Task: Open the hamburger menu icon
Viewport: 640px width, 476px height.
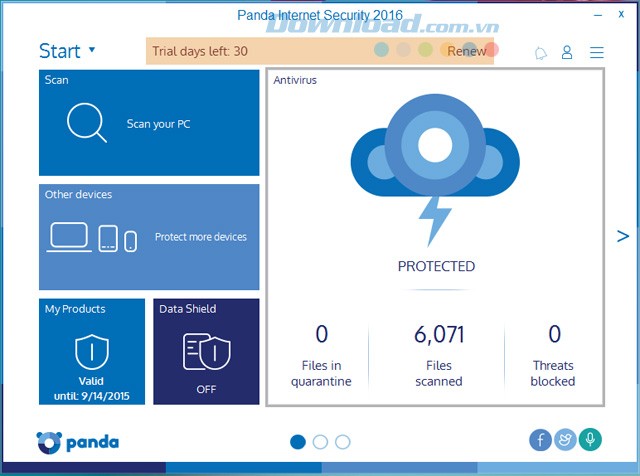Action: click(597, 52)
